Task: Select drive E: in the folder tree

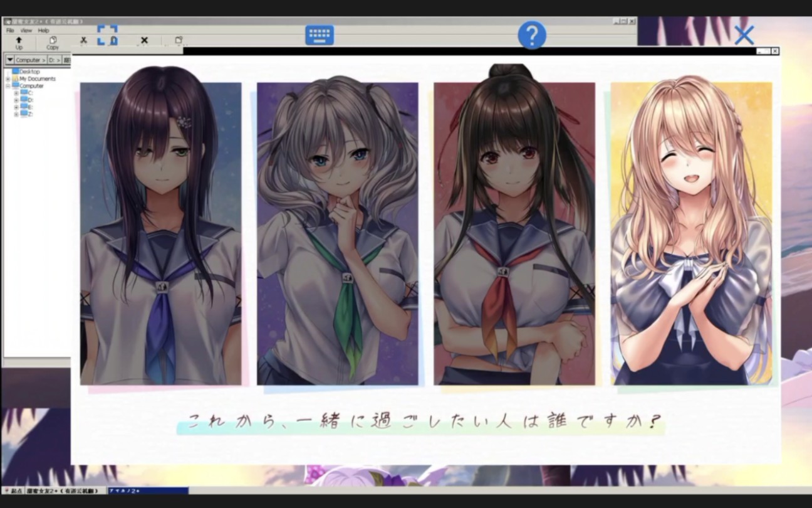Action: (x=26, y=107)
